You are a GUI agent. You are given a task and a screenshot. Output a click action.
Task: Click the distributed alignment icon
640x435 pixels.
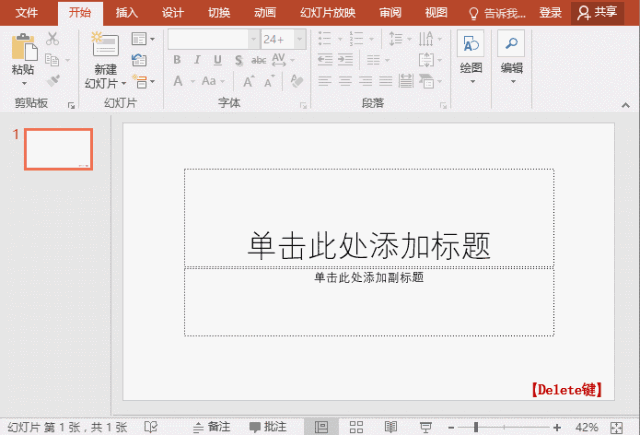click(x=406, y=81)
